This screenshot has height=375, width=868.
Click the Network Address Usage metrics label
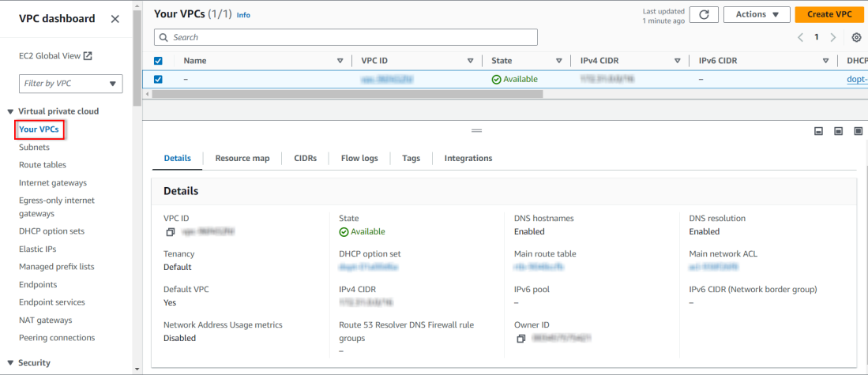point(223,324)
